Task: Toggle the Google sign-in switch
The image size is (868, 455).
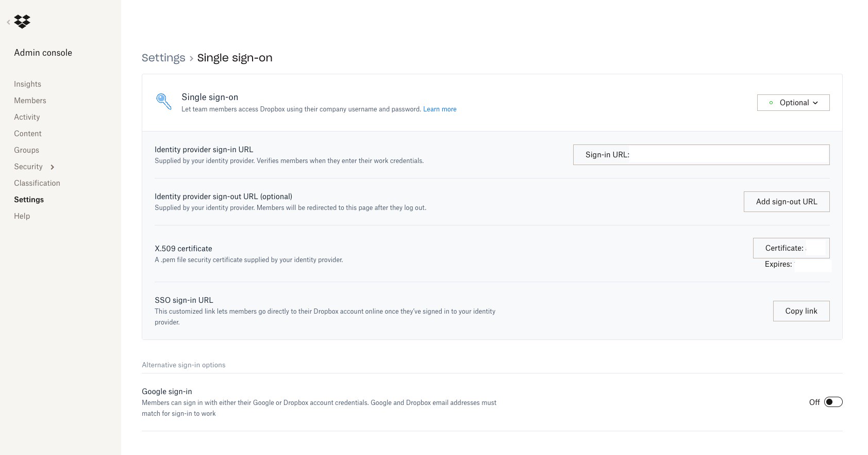Action: pos(833,402)
